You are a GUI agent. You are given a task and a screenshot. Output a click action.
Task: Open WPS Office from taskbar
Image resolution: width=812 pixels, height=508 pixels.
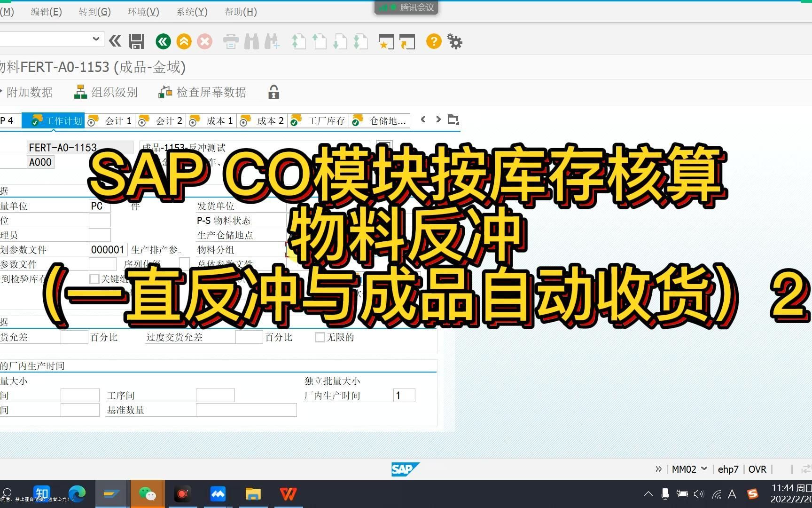coord(288,494)
